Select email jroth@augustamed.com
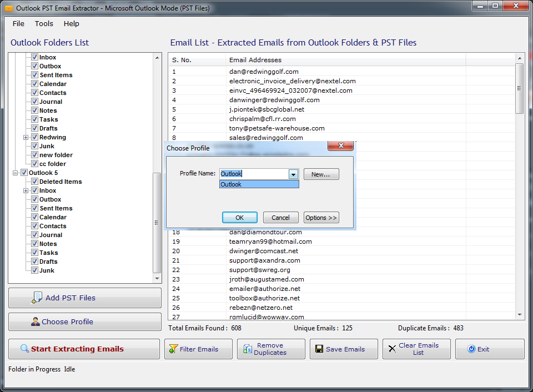The height and width of the screenshot is (392, 533). [x=266, y=279]
